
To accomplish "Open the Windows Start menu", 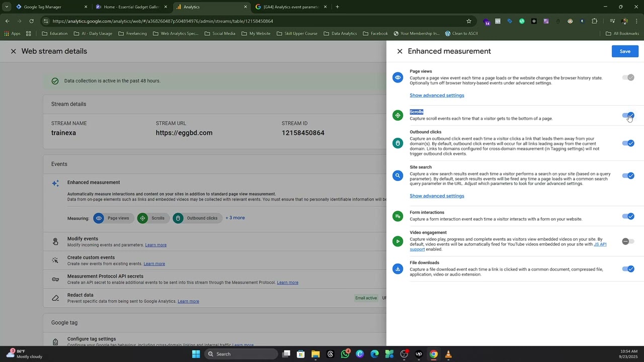I will [x=196, y=354].
